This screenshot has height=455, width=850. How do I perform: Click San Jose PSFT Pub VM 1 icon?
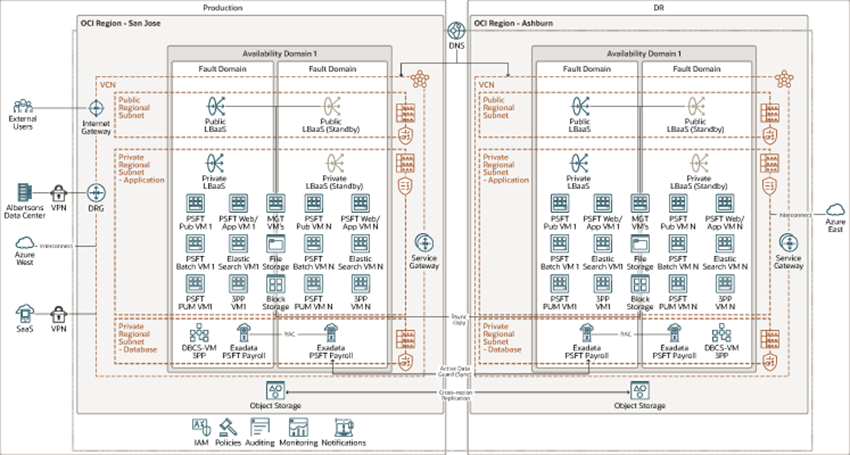pyautogui.click(x=196, y=203)
